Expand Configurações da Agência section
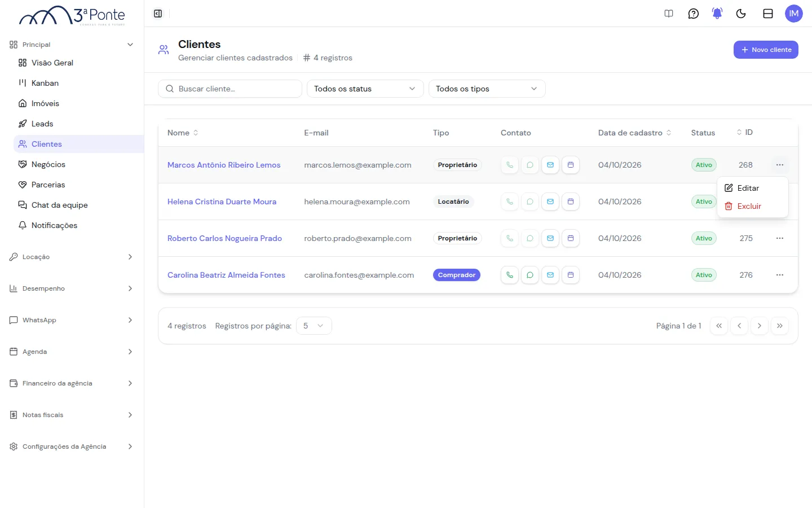The width and height of the screenshot is (812, 508). tap(72, 446)
